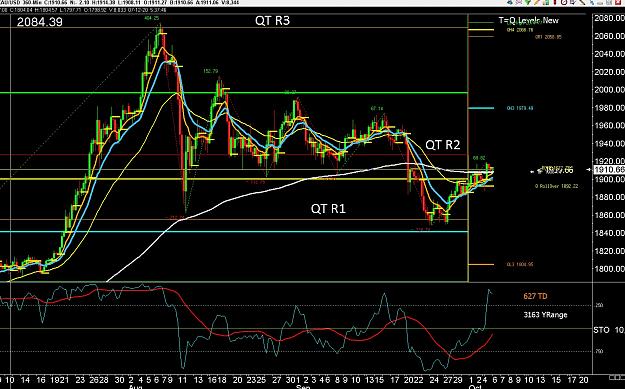The image size is (625, 389).
Task: Click the current price tag 1910.66
Action: click(609, 170)
